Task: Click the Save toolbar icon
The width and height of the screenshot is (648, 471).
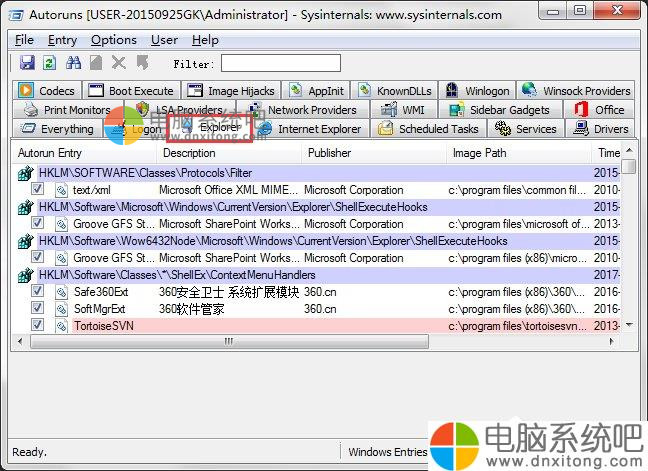Action: point(27,63)
